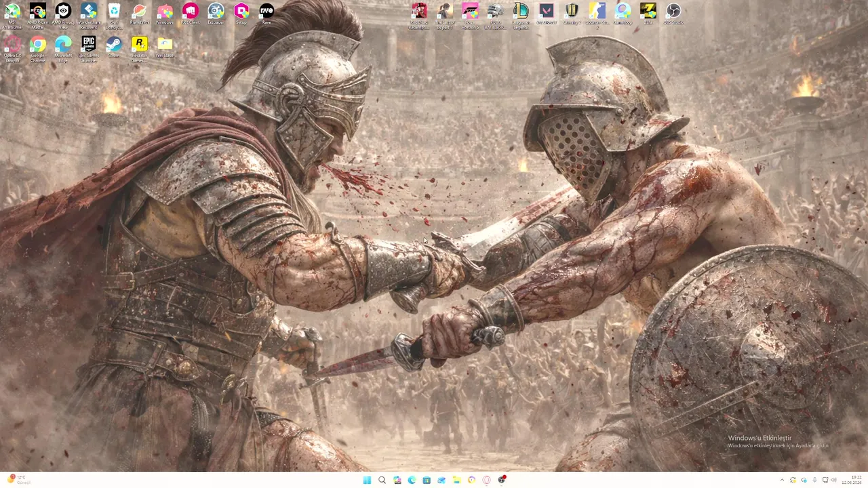This screenshot has width=868, height=488.
Task: Open Zula game shortcut
Action: pyautogui.click(x=648, y=14)
